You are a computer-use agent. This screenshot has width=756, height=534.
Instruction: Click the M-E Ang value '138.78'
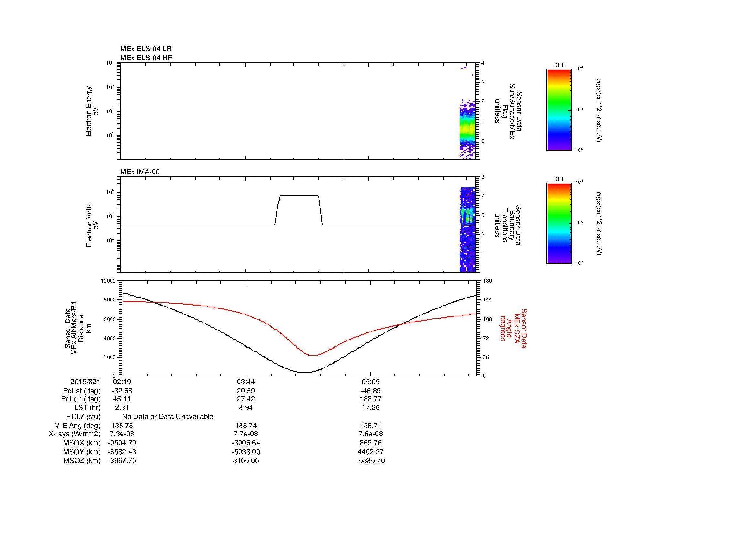click(122, 425)
